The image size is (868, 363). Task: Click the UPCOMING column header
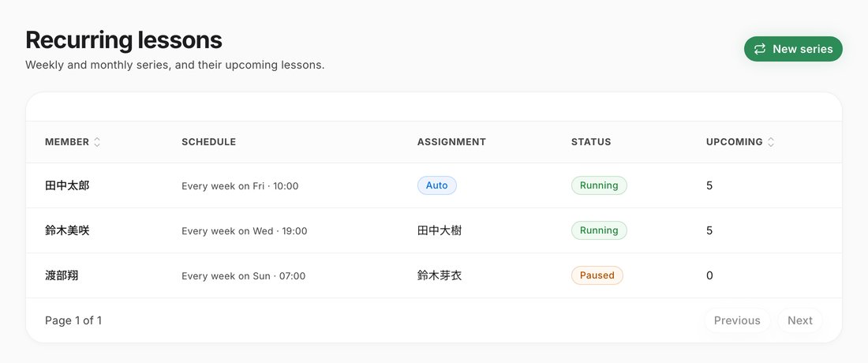click(734, 142)
